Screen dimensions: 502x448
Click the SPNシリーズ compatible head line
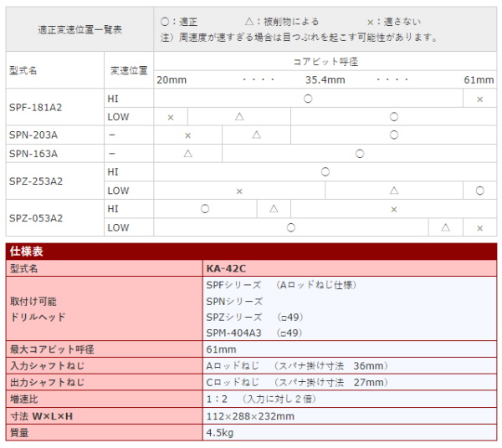(x=234, y=301)
